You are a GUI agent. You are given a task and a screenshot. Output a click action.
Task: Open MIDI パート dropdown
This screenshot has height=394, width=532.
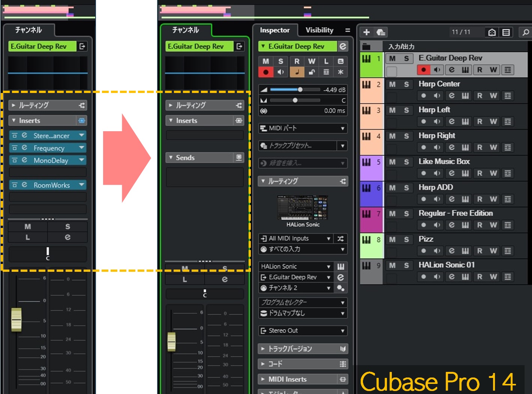click(303, 128)
